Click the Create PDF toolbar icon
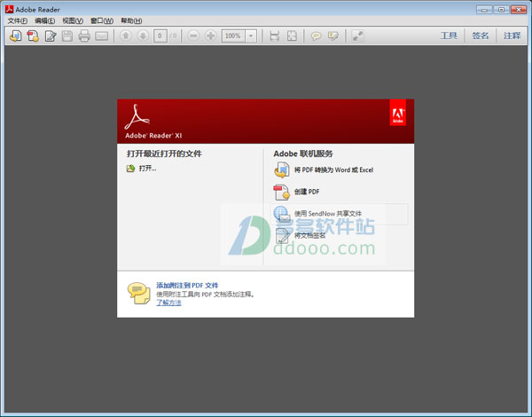This screenshot has width=532, height=417. [x=33, y=35]
